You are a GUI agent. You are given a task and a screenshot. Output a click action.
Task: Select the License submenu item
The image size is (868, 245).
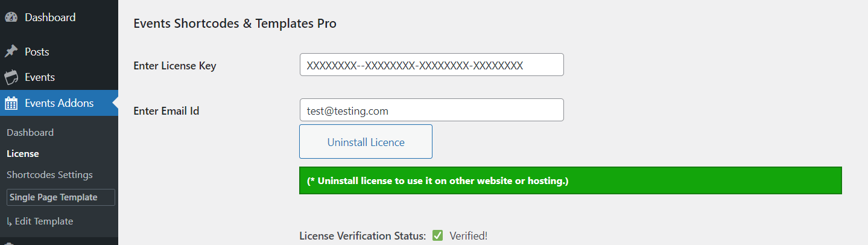(23, 153)
